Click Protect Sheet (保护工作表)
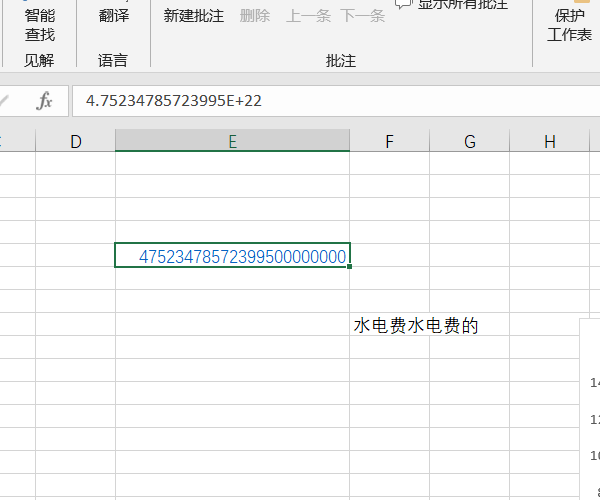 (x=569, y=25)
